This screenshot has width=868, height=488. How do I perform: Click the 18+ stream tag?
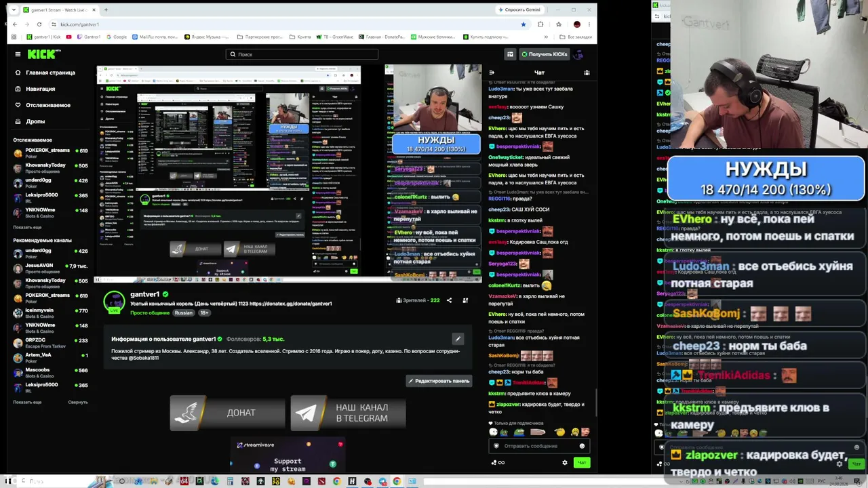click(204, 313)
